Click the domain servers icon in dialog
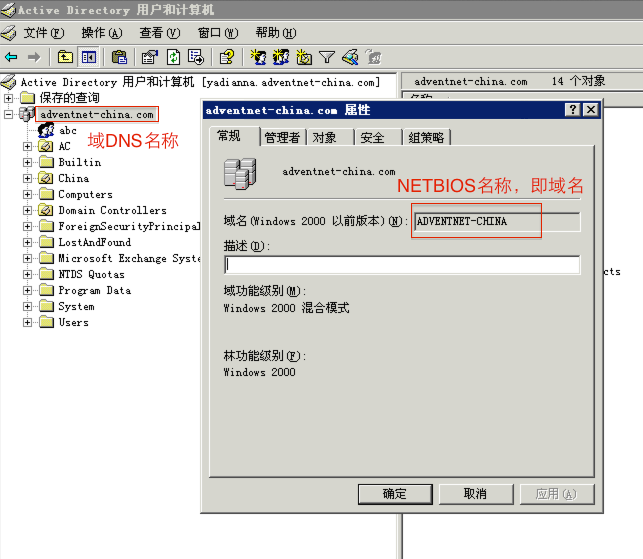The height and width of the screenshot is (559, 643). 240,173
